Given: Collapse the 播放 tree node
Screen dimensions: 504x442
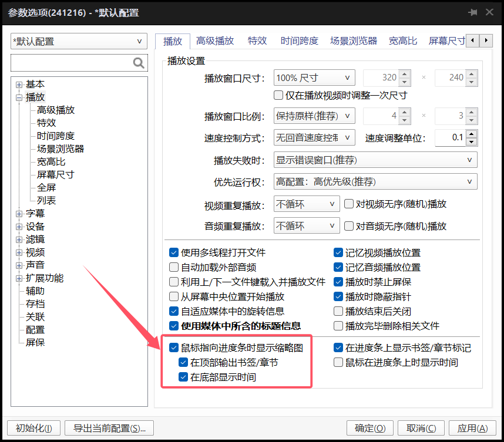Looking at the screenshot, I should coord(19,97).
